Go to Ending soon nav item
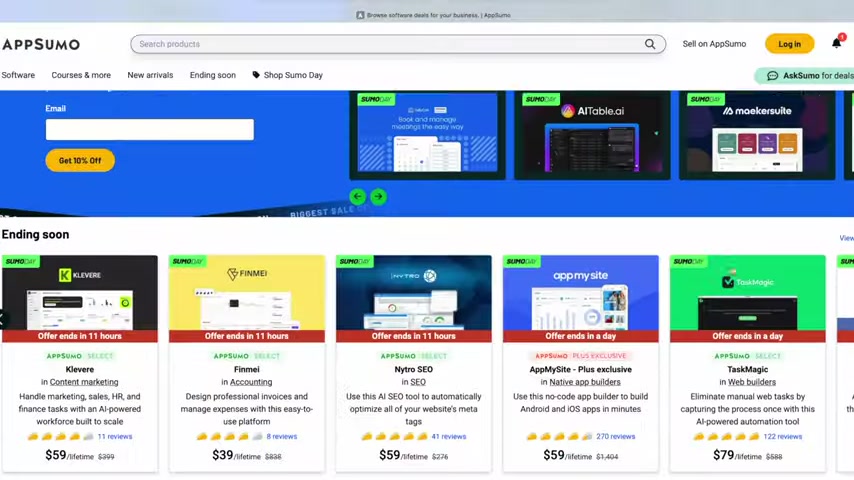The height and width of the screenshot is (480, 854). 212,75
